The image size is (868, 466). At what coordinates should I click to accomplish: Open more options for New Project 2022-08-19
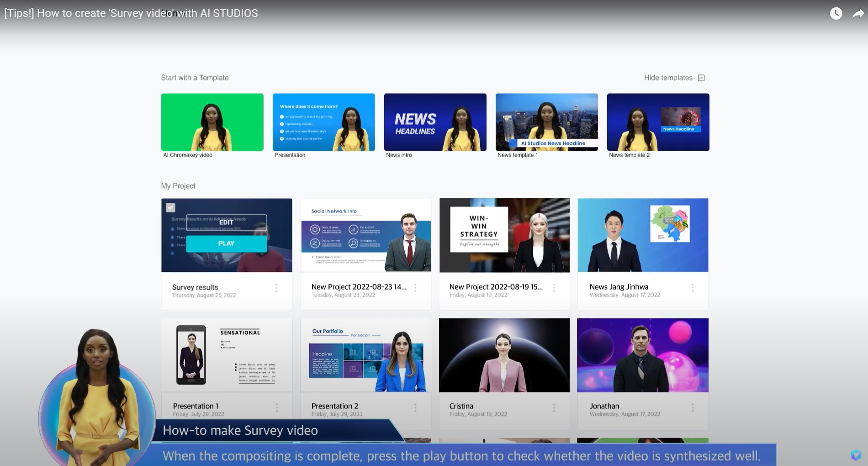(x=554, y=288)
